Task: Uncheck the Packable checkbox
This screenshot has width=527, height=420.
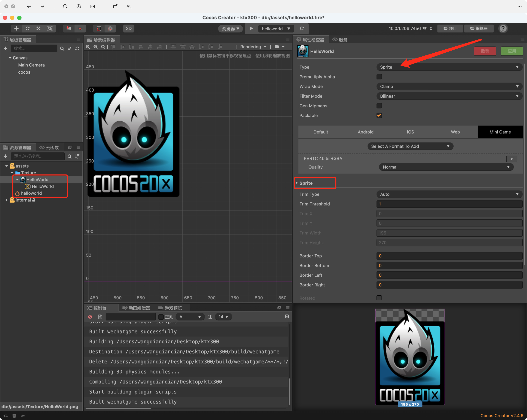Action: point(379,115)
